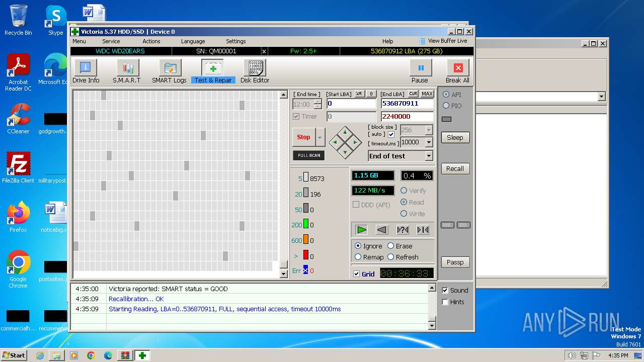Click the Sleep button

(x=455, y=137)
